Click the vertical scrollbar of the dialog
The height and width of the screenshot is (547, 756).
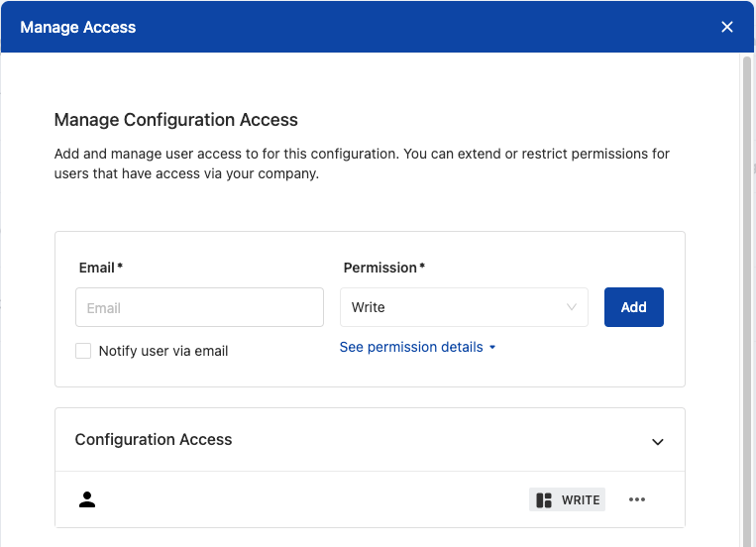tap(747, 299)
